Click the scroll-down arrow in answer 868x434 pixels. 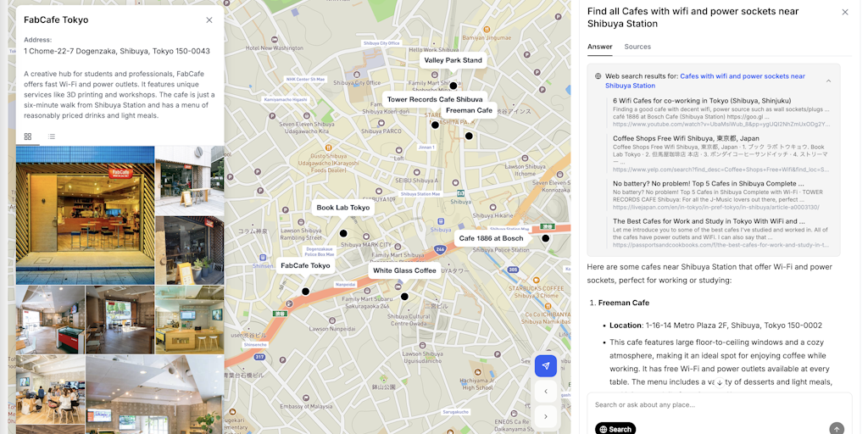click(719, 382)
